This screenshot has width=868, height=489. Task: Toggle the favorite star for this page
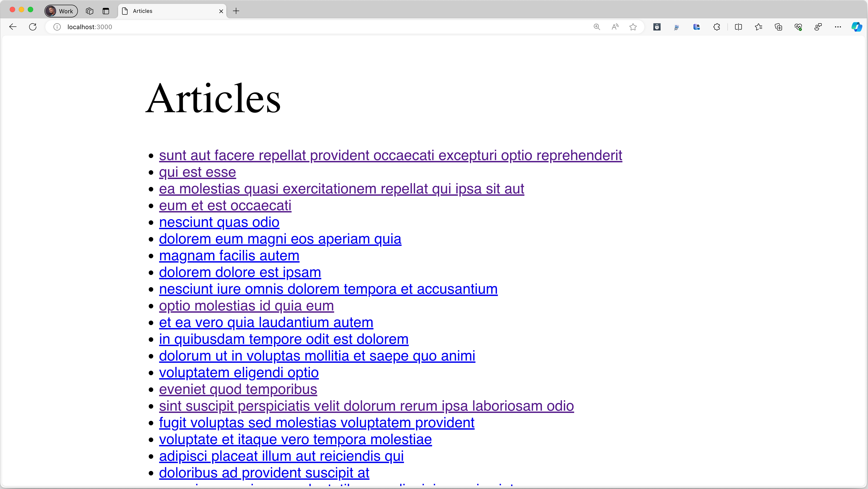[x=633, y=27]
